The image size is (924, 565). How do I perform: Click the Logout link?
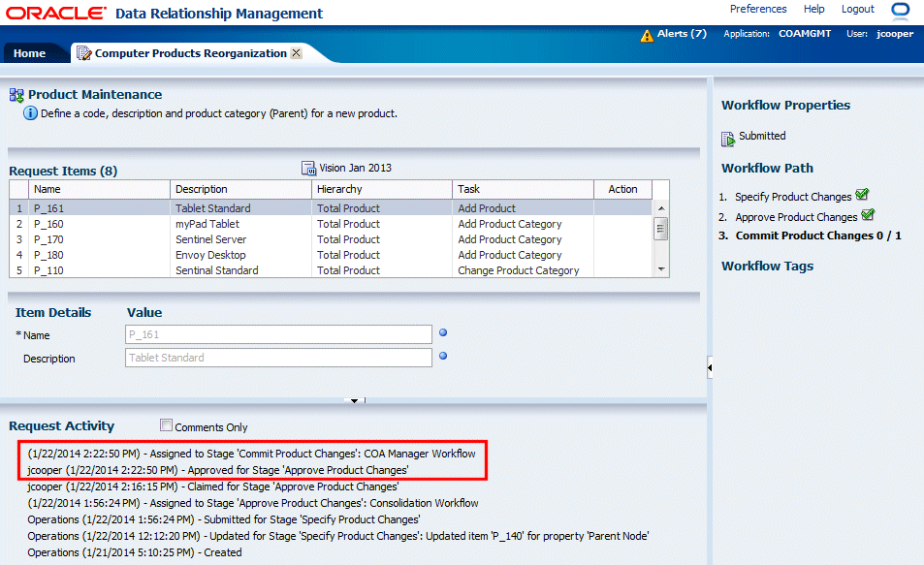coord(858,9)
